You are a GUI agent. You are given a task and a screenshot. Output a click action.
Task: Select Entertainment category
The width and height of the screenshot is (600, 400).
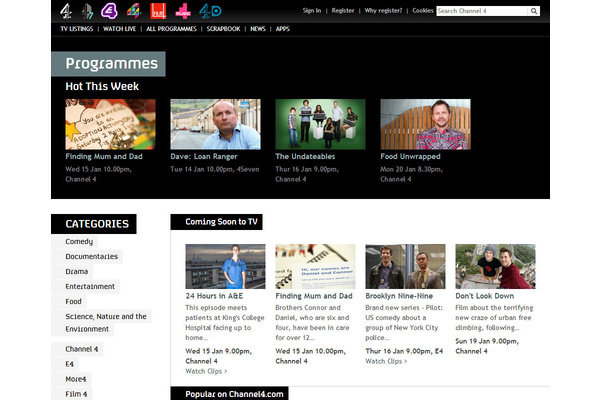tap(90, 286)
